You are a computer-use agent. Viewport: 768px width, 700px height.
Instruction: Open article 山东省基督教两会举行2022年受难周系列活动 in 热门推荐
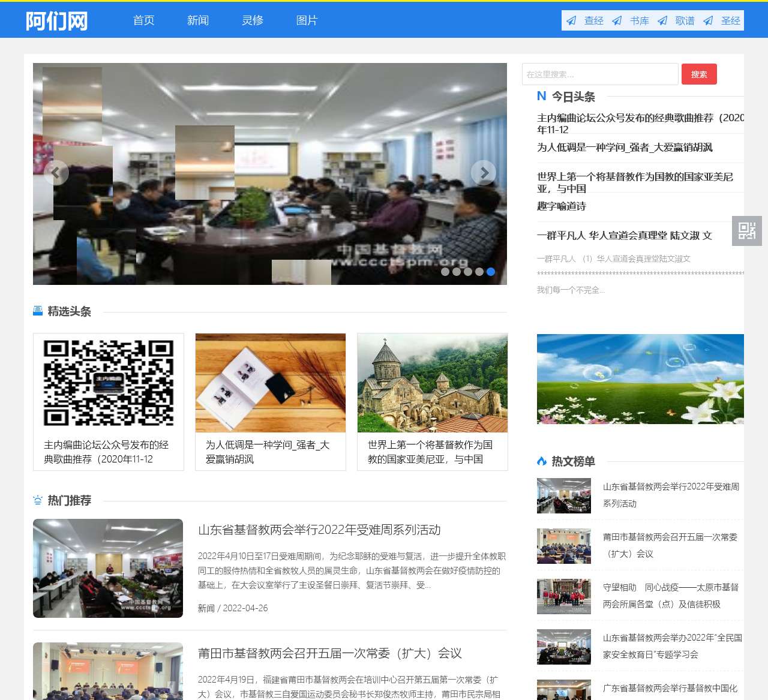(x=319, y=530)
